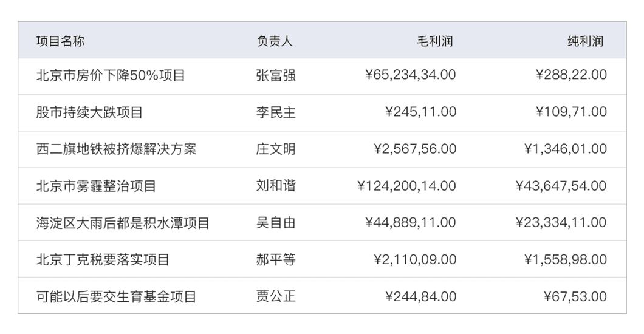Click gross profit value ¥124,200,14.00
The image size is (644, 334).
(406, 186)
